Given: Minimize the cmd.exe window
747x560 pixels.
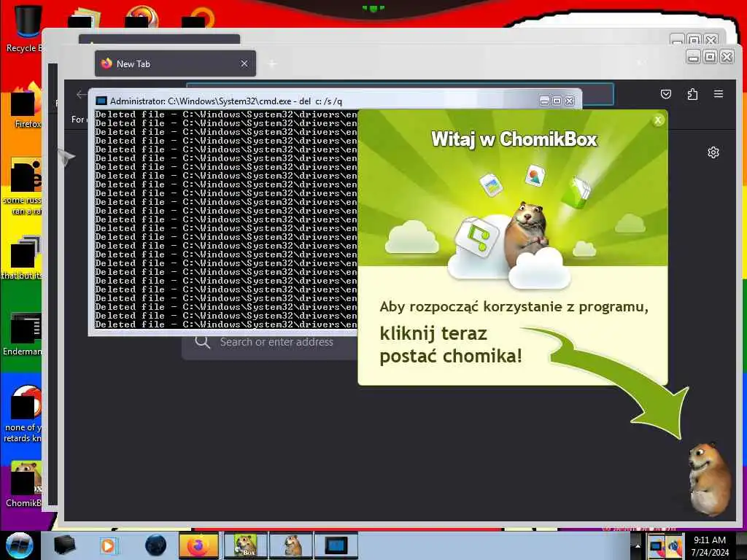Looking at the screenshot, I should (x=544, y=101).
